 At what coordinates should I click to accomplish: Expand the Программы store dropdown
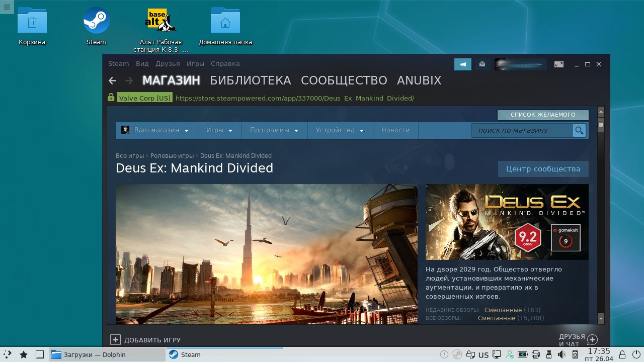pos(275,130)
